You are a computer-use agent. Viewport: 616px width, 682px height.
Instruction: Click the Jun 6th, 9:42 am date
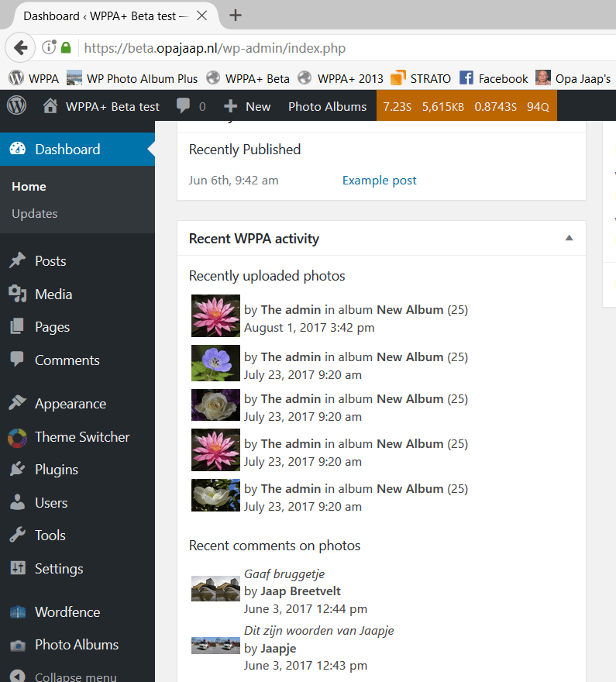click(233, 181)
